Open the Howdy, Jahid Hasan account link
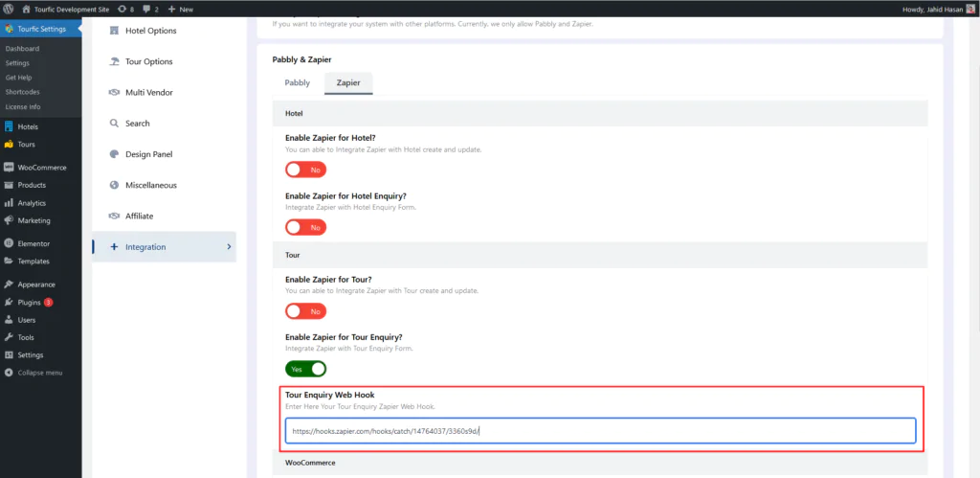Image resolution: width=980 pixels, height=478 pixels. tap(938, 10)
